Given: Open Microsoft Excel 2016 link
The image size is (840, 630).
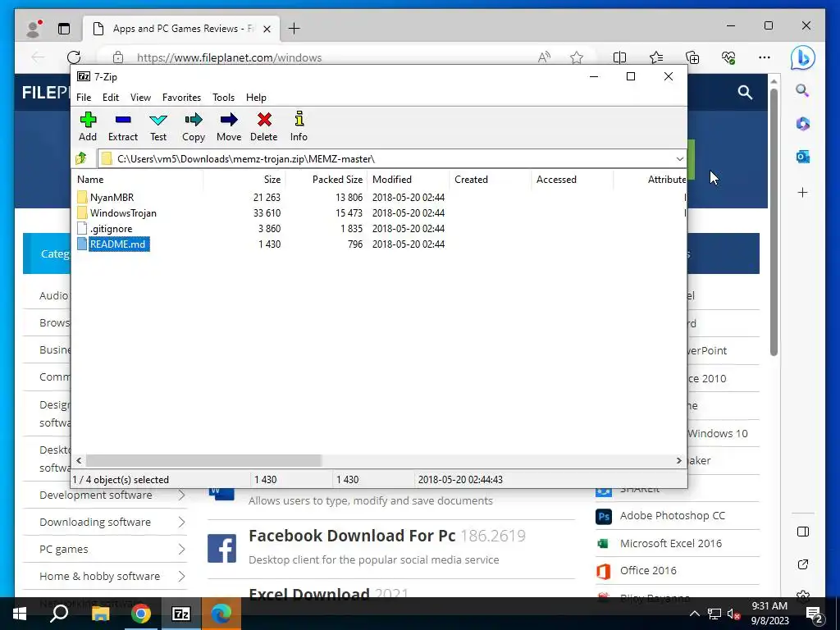Looking at the screenshot, I should pos(671,543).
